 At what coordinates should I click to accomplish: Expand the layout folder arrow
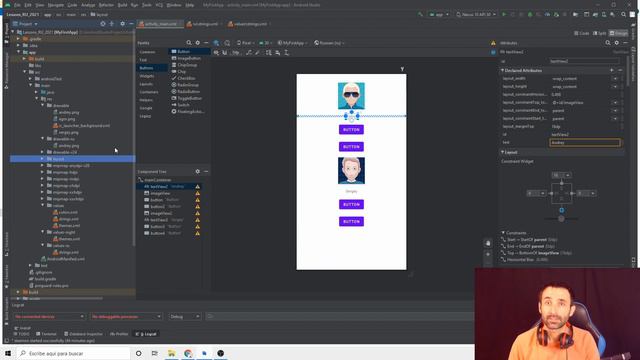42,159
